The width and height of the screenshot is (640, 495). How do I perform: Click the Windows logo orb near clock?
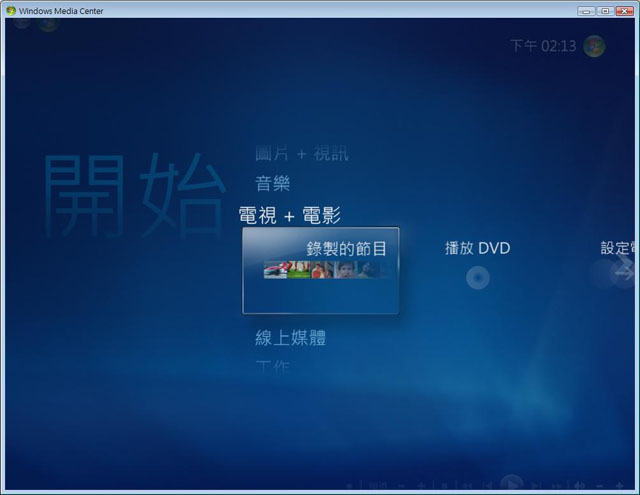pyautogui.click(x=594, y=46)
